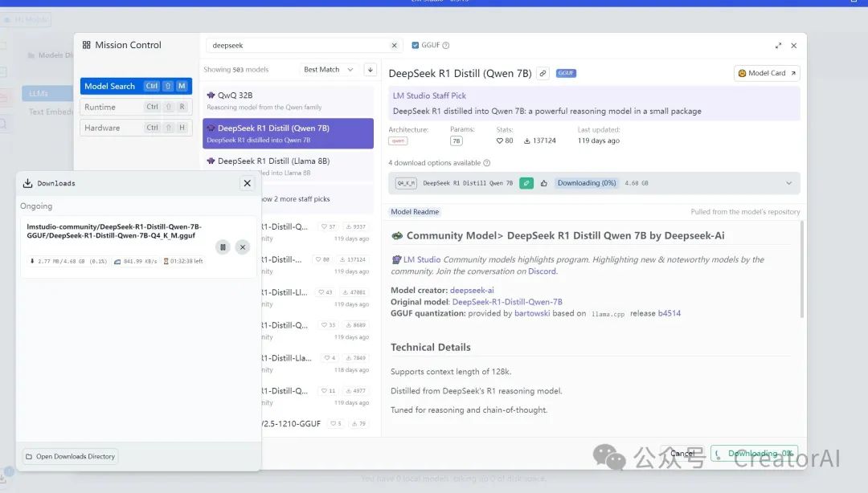Pause the ongoing Qwen-7B download
The image size is (868, 493).
pos(223,247)
